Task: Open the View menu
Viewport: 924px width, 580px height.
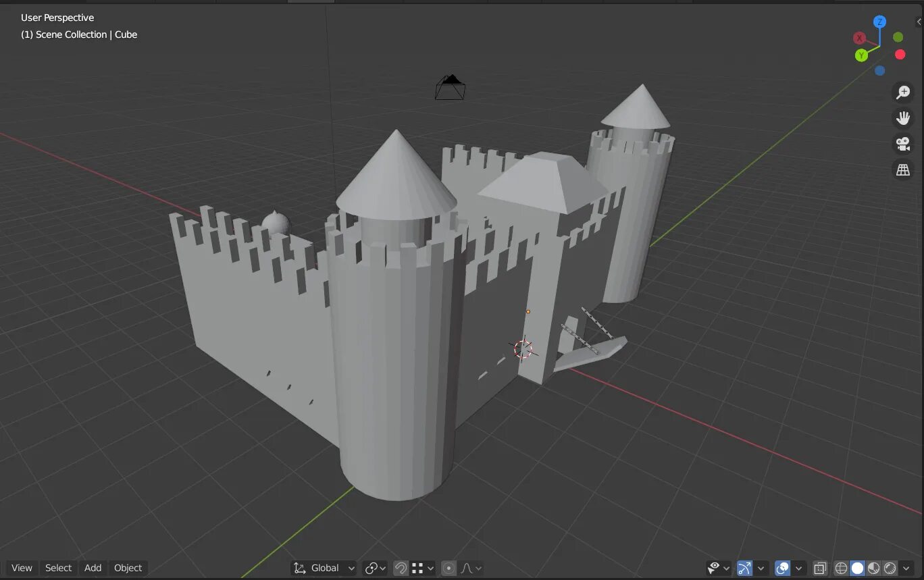Action: tap(22, 568)
